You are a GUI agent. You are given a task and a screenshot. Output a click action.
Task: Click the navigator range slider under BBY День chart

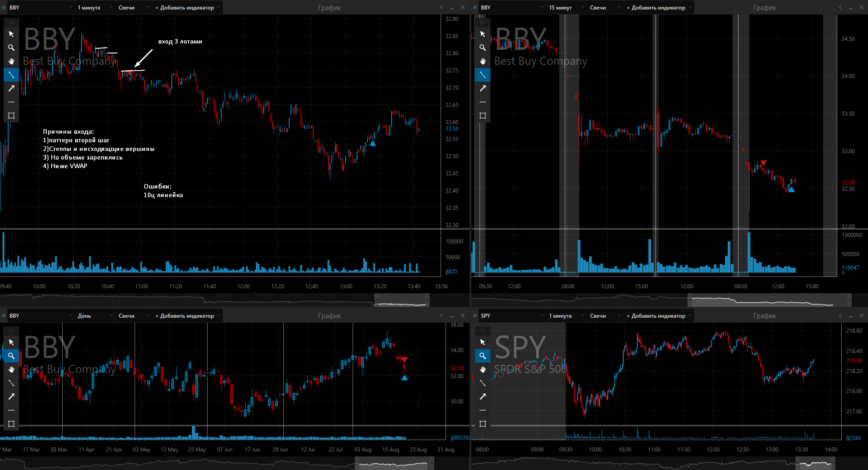point(394,463)
